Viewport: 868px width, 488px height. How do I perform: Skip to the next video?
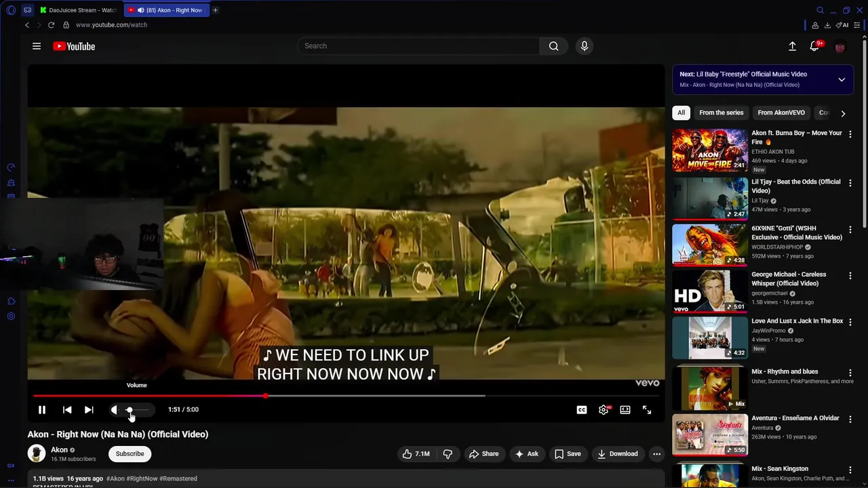89,409
